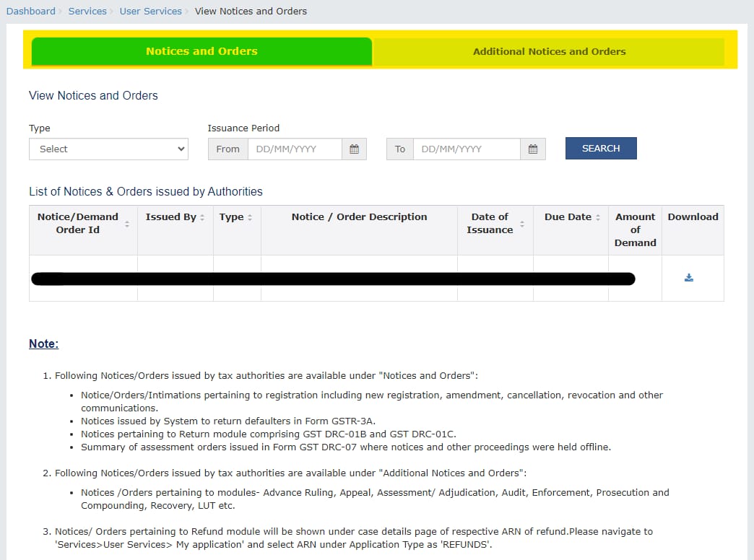Image resolution: width=754 pixels, height=560 pixels.
Task: Click the Amount of Demand column header
Action: [635, 229]
